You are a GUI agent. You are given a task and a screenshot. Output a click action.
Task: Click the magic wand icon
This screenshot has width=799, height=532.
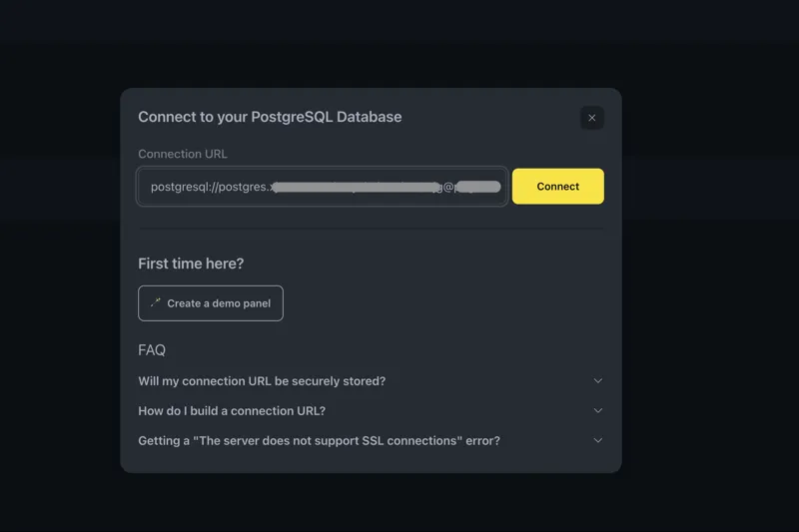coord(156,302)
